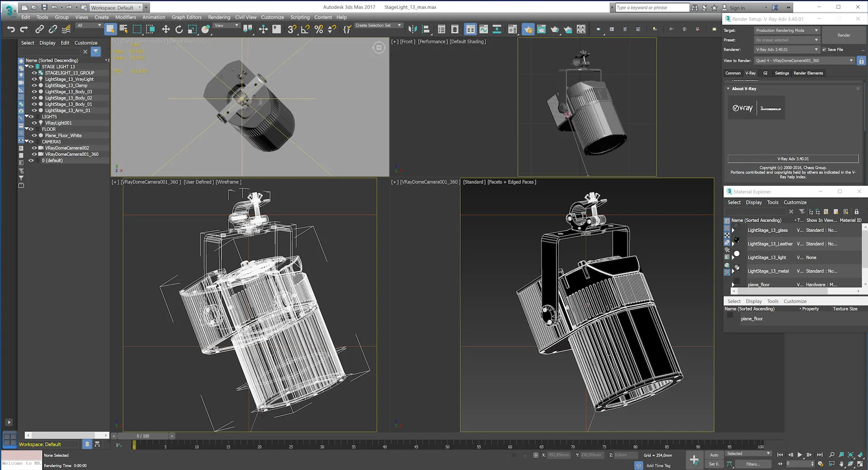868x470 pixels.
Task: Click the Filters... button
Action: (x=753, y=464)
